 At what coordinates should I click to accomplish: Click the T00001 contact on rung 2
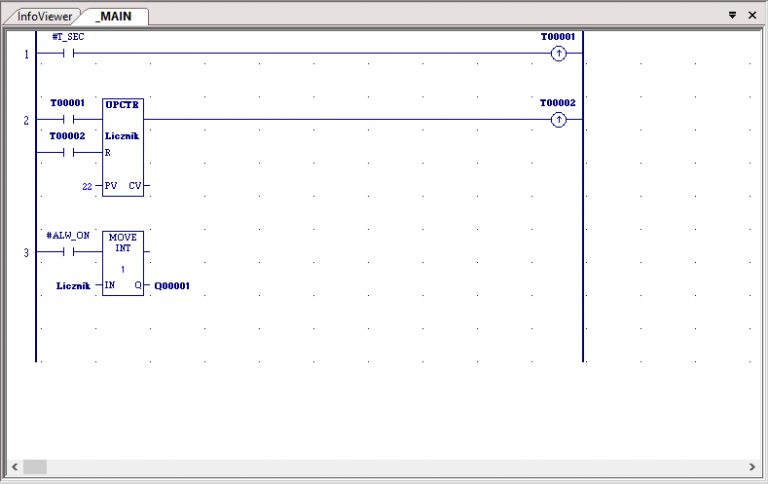pos(67,120)
